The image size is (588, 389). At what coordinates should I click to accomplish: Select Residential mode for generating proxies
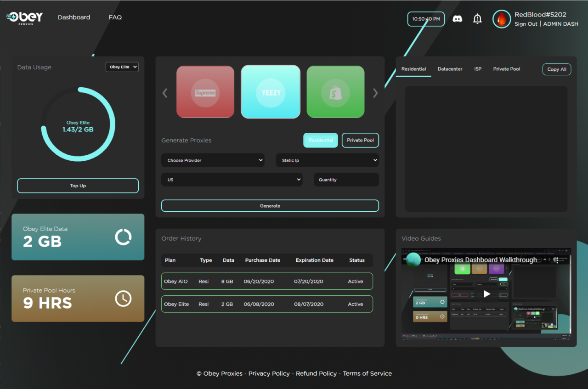pos(320,140)
